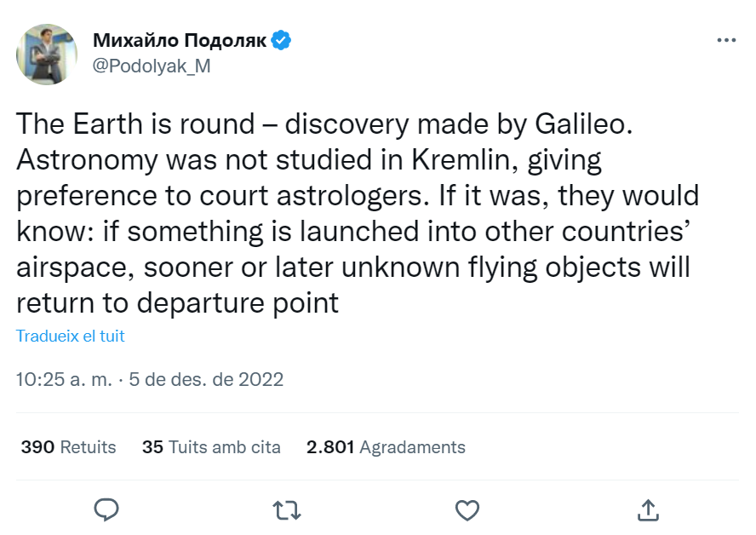This screenshot has width=756, height=535.
Task: Like the tweet with the heart icon
Action: (x=467, y=509)
